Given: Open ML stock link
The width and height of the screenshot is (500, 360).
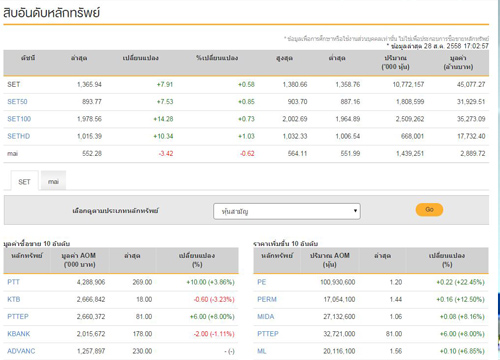Looking at the screenshot, I should point(262,351).
